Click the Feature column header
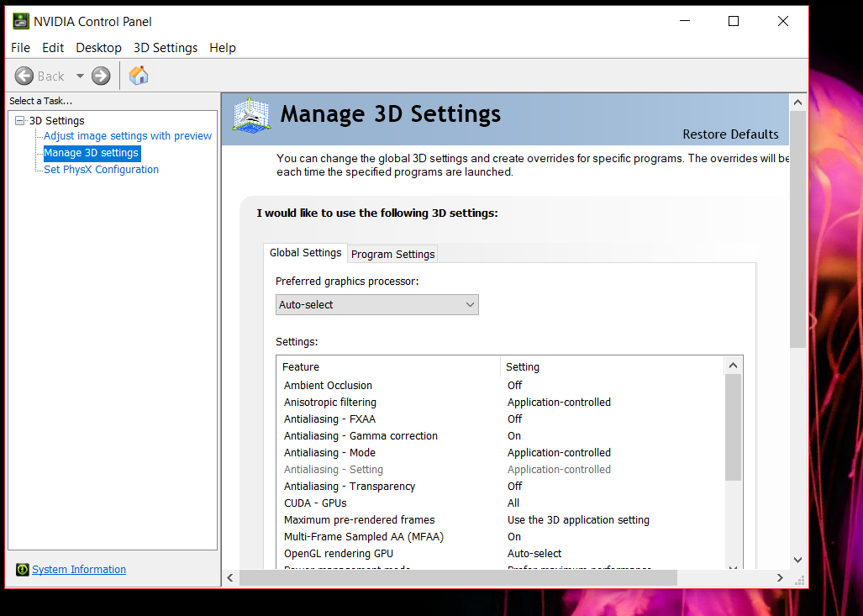The width and height of the screenshot is (863, 616). (x=388, y=366)
